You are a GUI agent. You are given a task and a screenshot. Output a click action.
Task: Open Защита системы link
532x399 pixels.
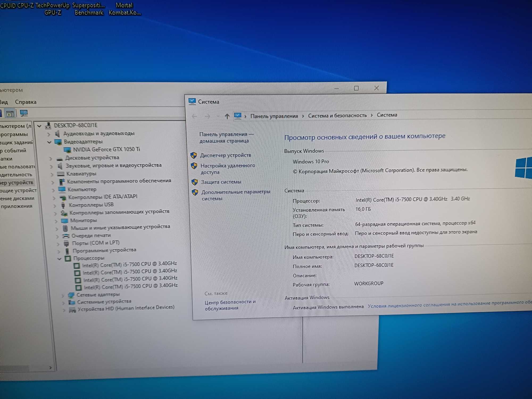(221, 182)
